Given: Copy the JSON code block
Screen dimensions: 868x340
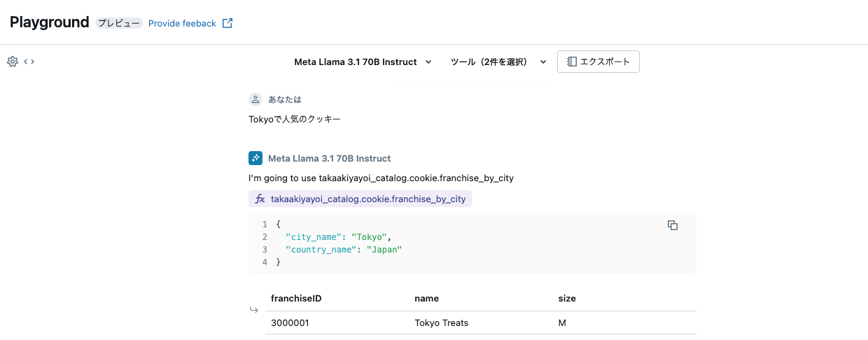Looking at the screenshot, I should pos(673,225).
